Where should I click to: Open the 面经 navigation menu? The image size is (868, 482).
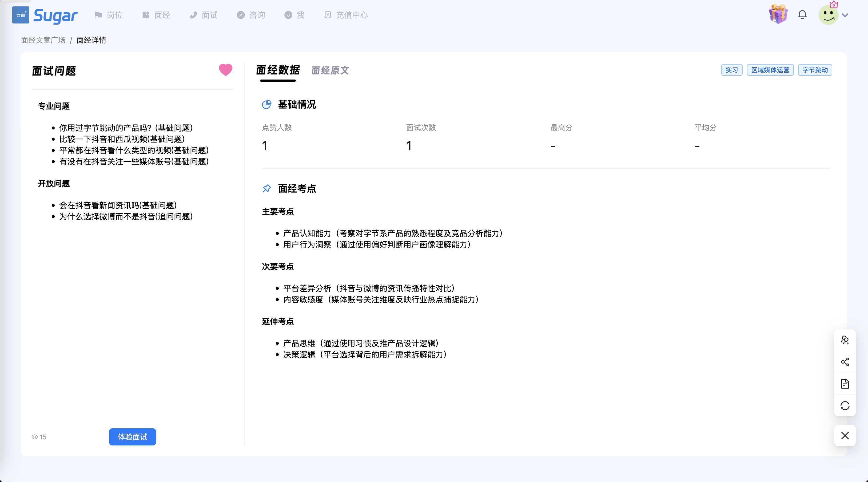coord(156,15)
